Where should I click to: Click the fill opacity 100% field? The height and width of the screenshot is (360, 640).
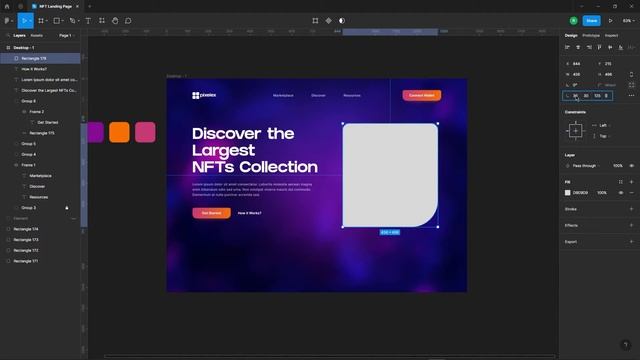[x=602, y=193]
